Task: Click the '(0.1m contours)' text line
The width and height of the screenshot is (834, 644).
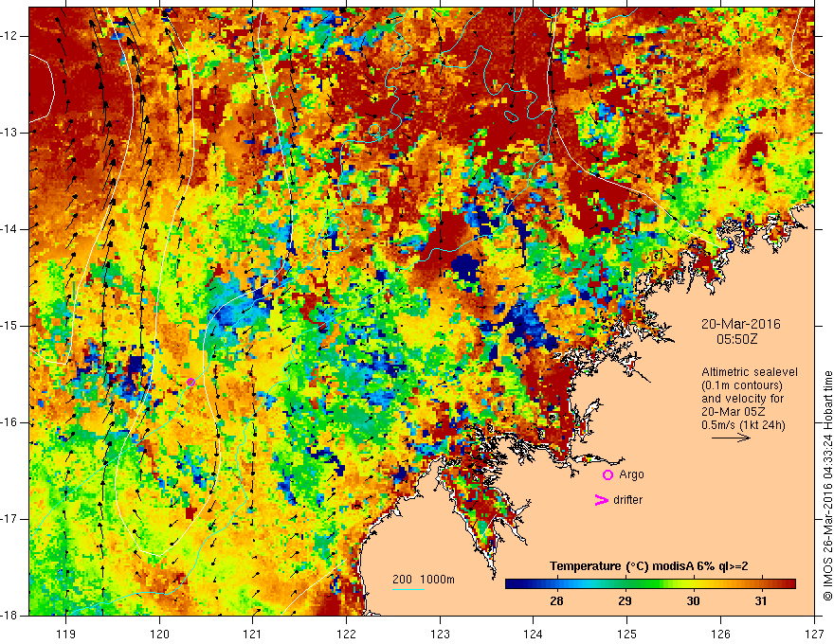Action: pos(742,385)
